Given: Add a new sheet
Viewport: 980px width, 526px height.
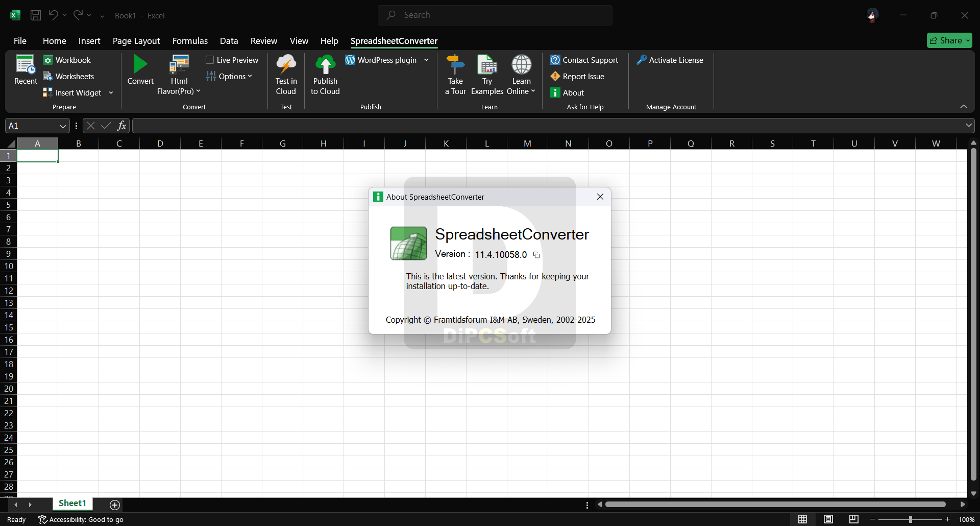Looking at the screenshot, I should tap(115, 505).
